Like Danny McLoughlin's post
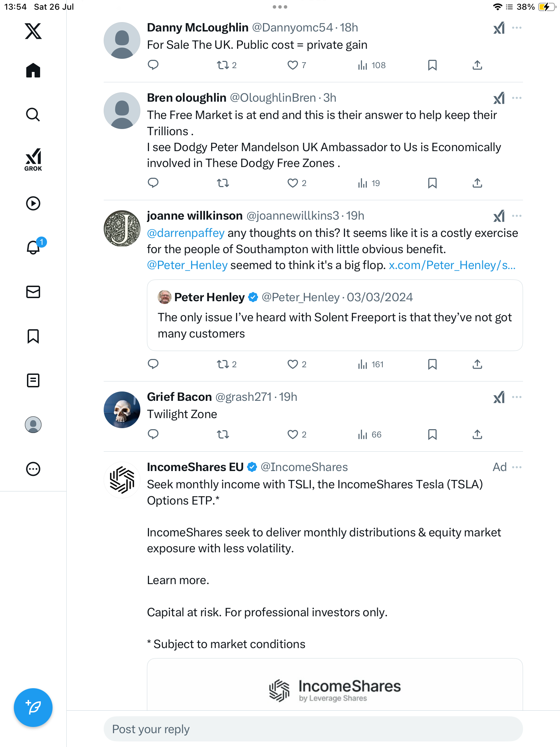 293,65
